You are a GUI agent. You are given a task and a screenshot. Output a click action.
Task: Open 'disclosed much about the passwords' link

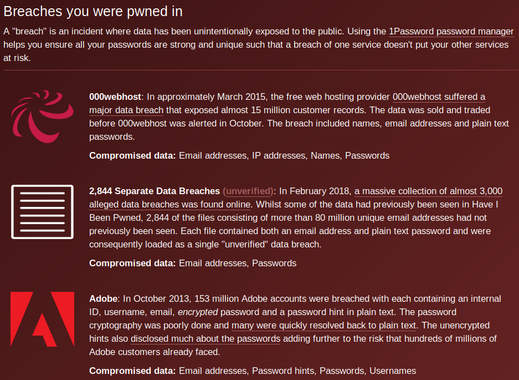click(205, 339)
